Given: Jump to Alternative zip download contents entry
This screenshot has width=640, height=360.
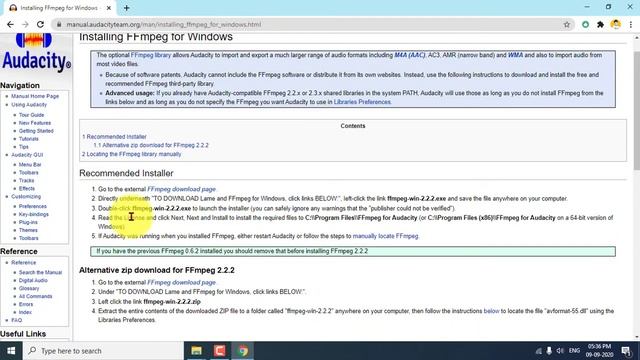Looking at the screenshot, I should (x=151, y=145).
